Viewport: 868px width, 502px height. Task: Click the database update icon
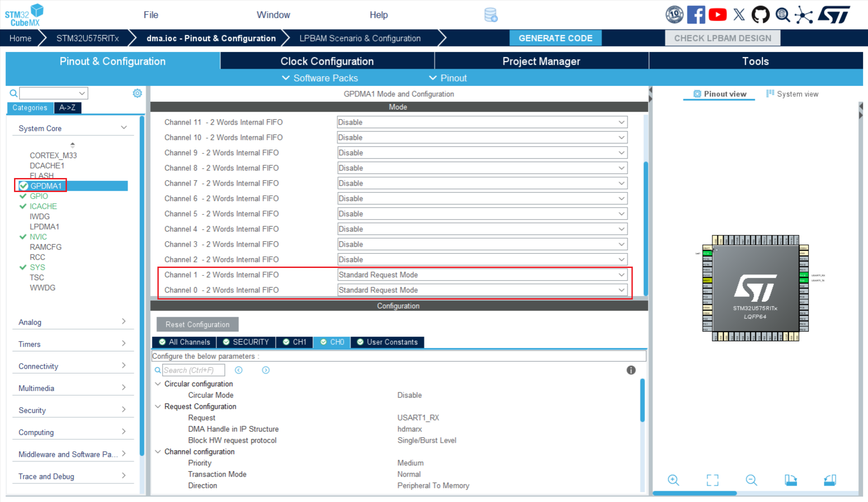(x=491, y=15)
